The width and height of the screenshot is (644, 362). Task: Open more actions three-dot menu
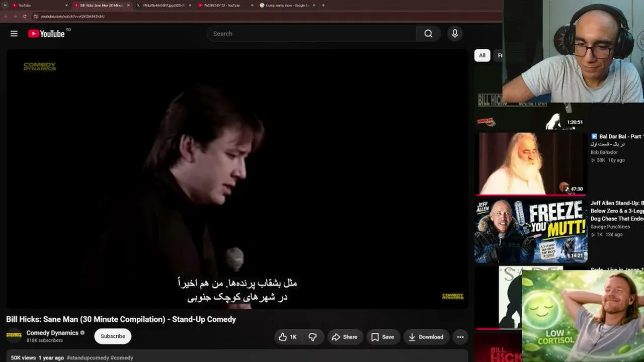[460, 337]
